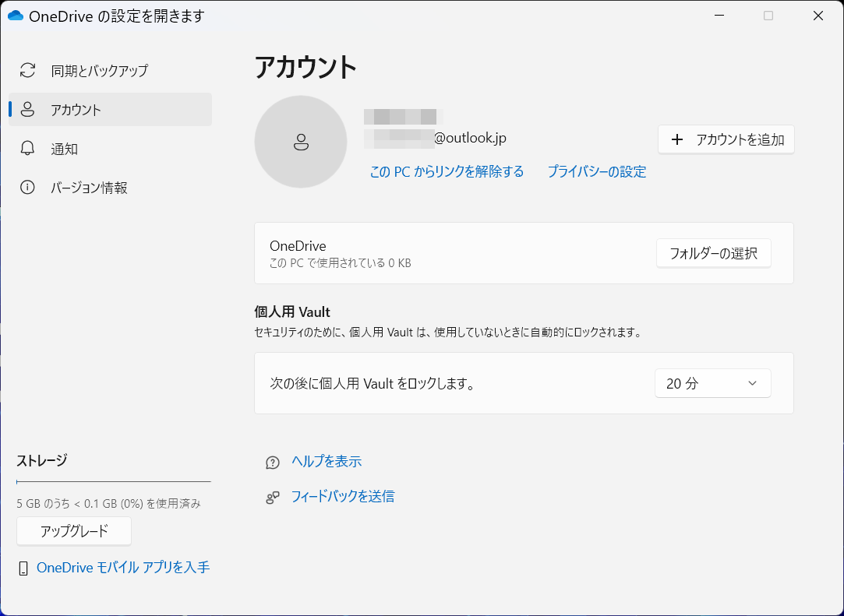This screenshot has width=844, height=616.
Task: Close the OneDrive settings window
Action: [818, 16]
